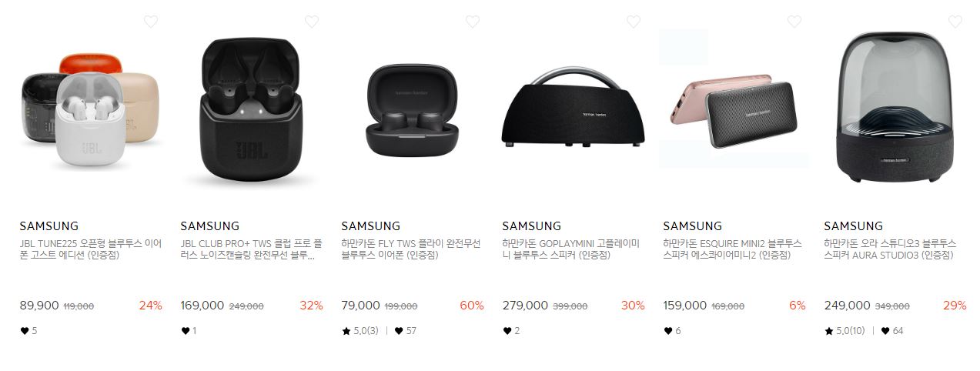Click filled heart with 6 likes under ESQUIRE MINI2
This screenshot has width=980, height=371.
[x=667, y=331]
